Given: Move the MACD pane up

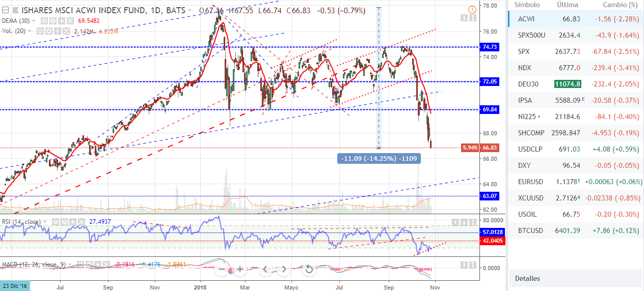Looking at the screenshot, I should pos(464,265).
